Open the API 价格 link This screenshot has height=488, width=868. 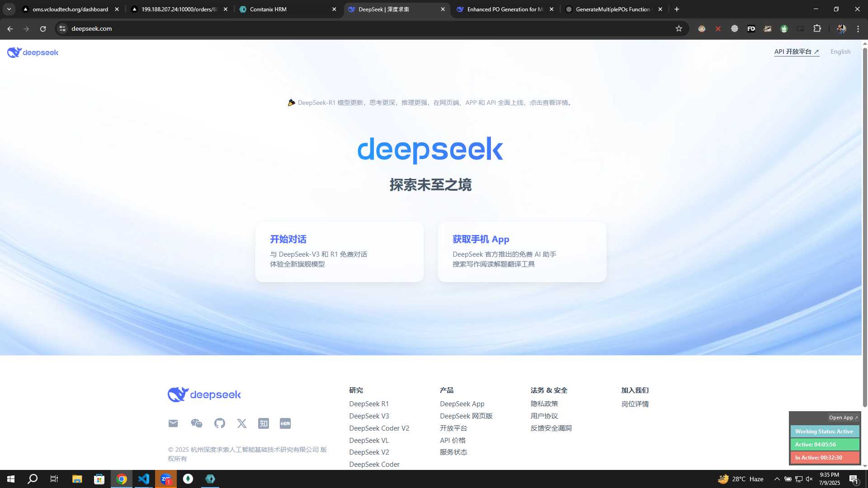coord(453,441)
